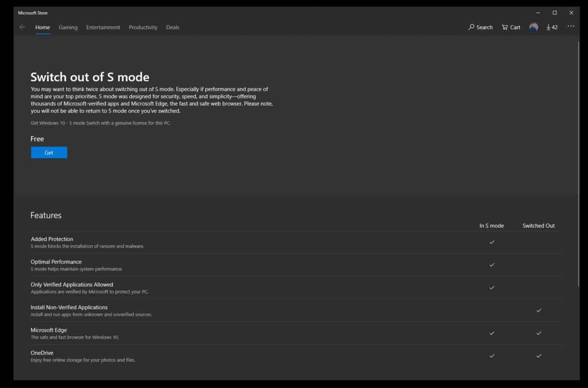
Task: Minimize the Microsoft Store window
Action: 538,13
